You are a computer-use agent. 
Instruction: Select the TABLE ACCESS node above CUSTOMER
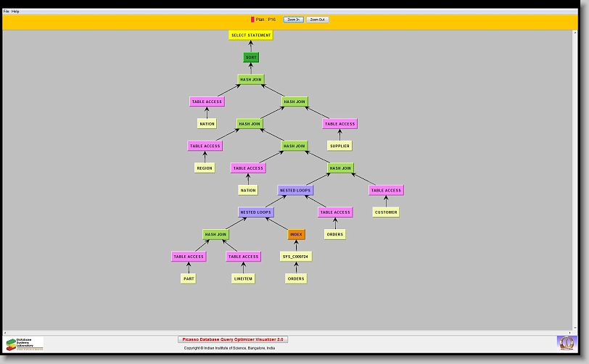[x=385, y=190]
